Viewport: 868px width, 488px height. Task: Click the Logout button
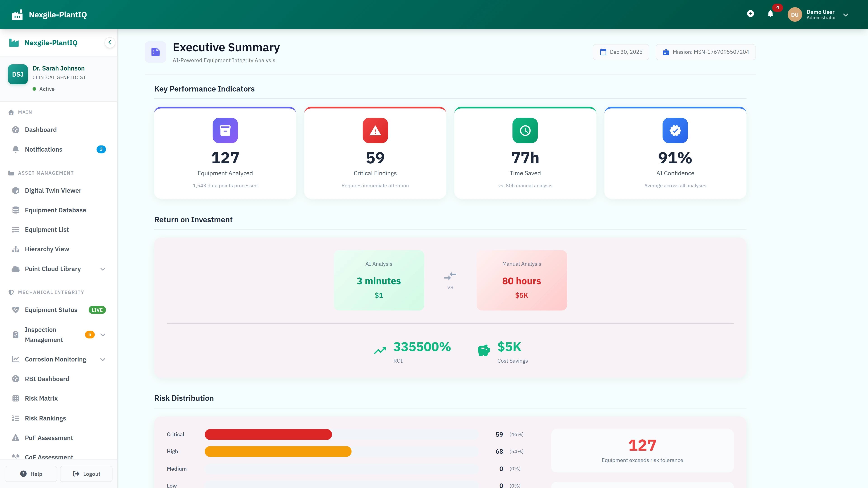pyautogui.click(x=86, y=474)
